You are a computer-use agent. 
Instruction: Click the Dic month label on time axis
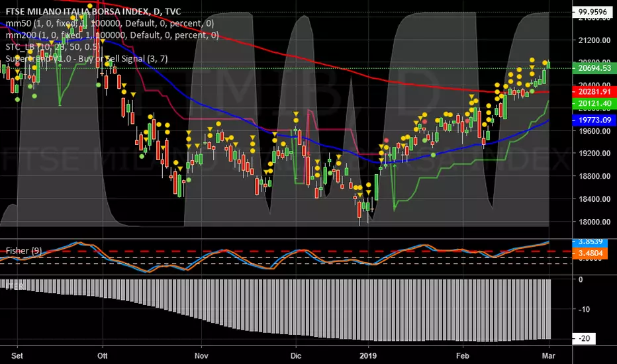click(x=295, y=356)
